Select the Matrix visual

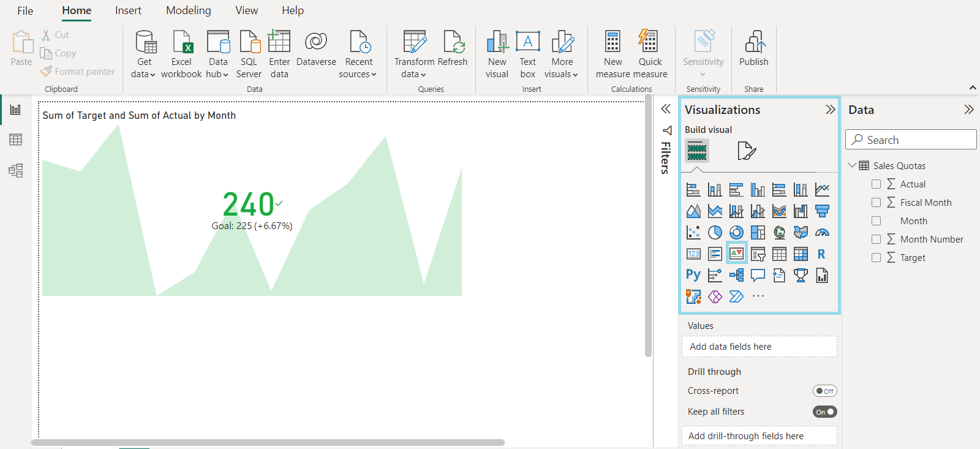(x=801, y=254)
